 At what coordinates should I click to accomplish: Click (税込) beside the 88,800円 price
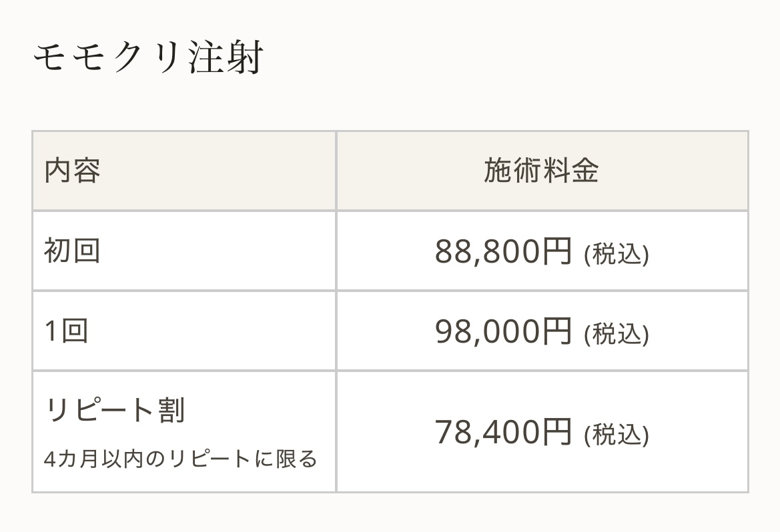click(x=616, y=254)
